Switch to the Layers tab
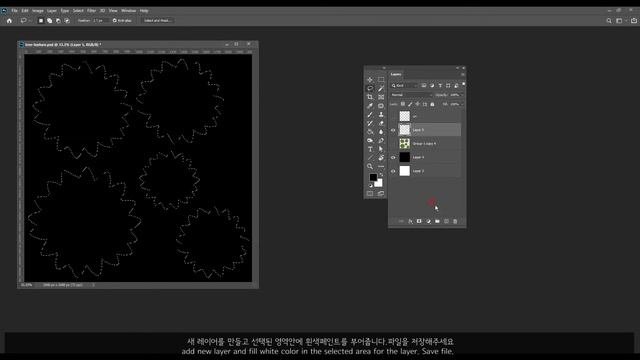Image resolution: width=640 pixels, height=360 pixels. pos(396,74)
